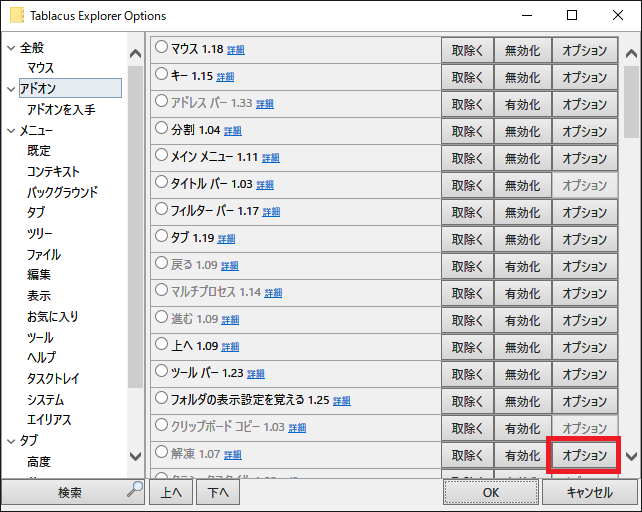Select the アドレス バー 1.33 radio button
The width and height of the screenshot is (642, 512).
pos(161,101)
